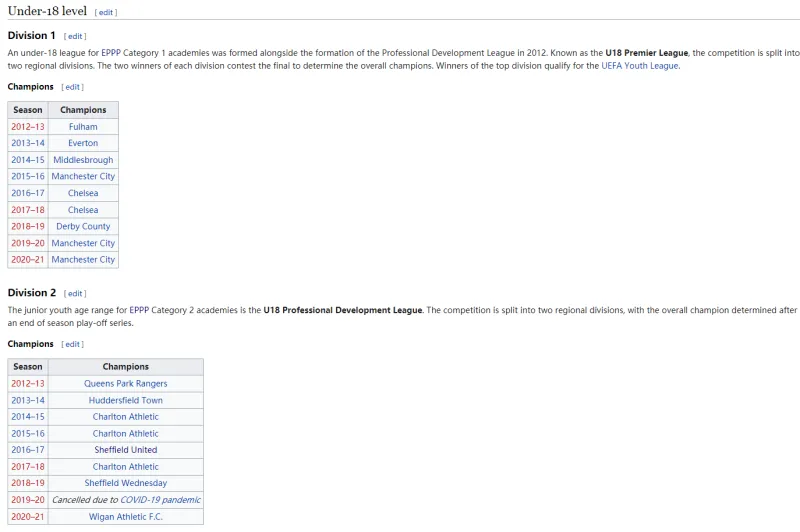This screenshot has height=532, width=800.
Task: Click edit link beside Division 1 heading
Action: pos(75,36)
